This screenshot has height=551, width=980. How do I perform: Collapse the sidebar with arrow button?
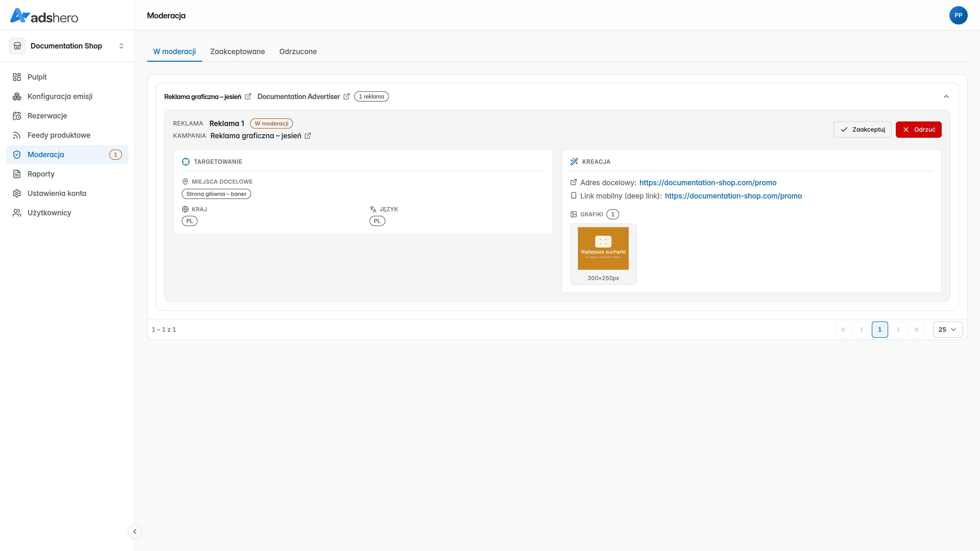tap(135, 532)
